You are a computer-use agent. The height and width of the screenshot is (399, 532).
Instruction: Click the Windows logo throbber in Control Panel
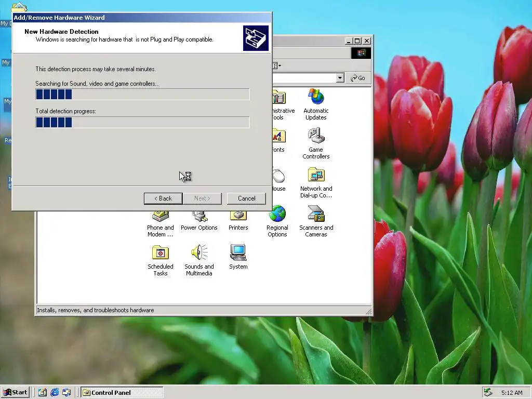pos(361,53)
